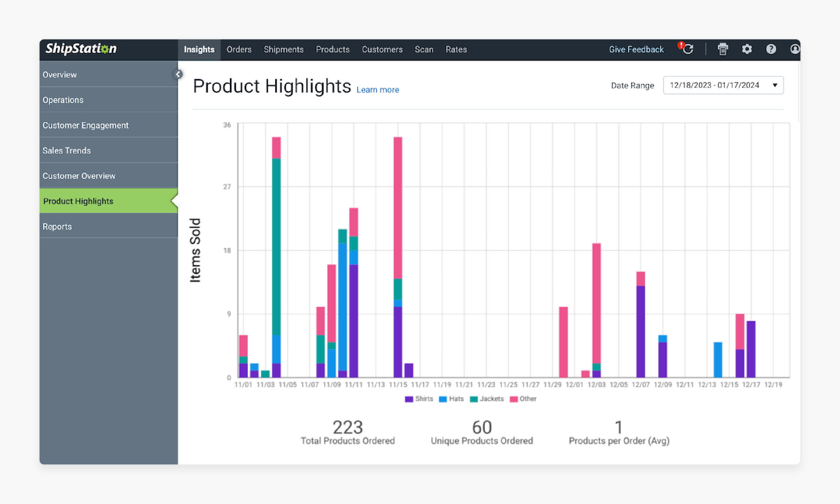Click the purple Shirts bar at 12/07
Screen dimensions: 840x504
(641, 331)
